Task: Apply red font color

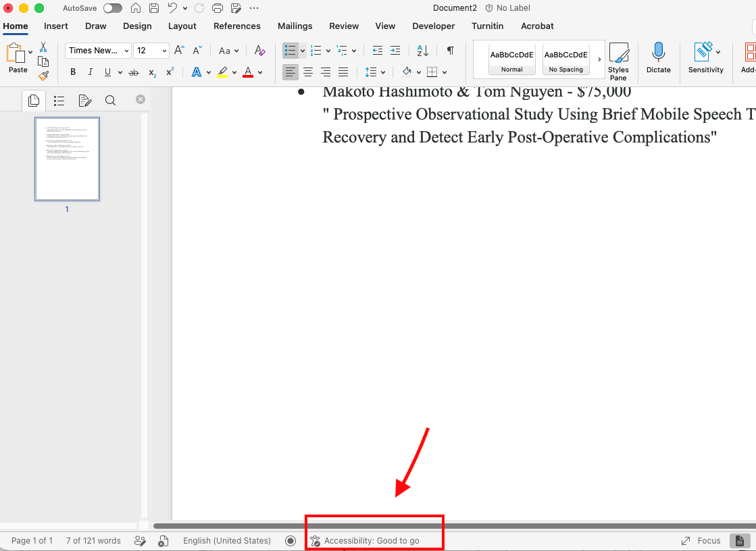Action: coord(248,72)
